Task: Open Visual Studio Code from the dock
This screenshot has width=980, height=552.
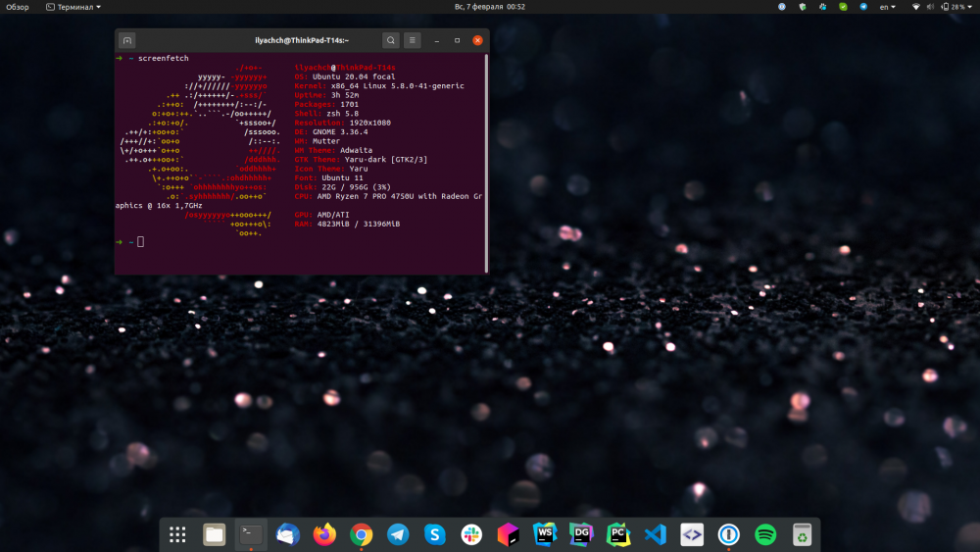Action: coord(655,534)
